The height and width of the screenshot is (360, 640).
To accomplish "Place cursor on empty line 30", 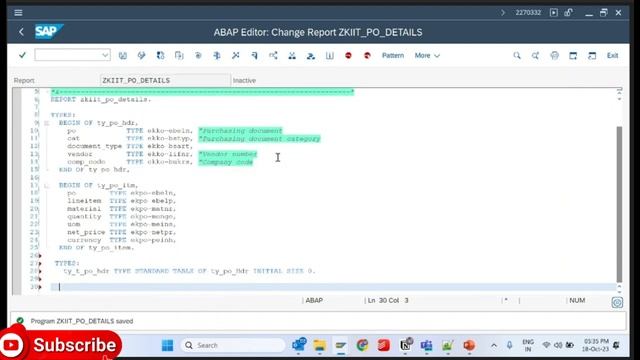I will 333,287.
